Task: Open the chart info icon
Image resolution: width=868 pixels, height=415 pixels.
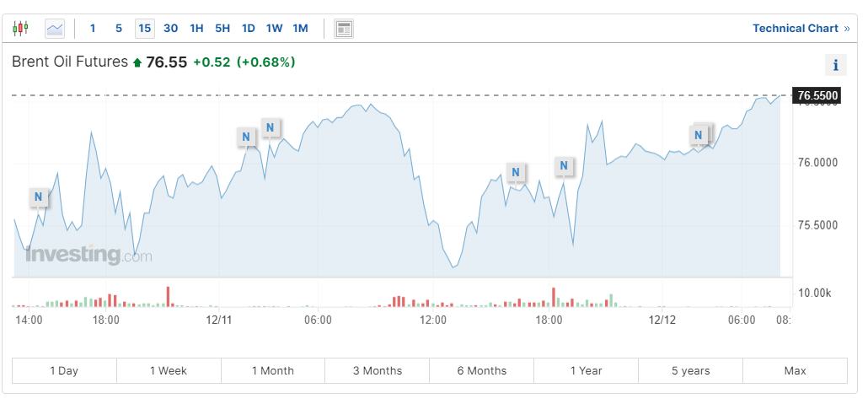Action: tap(835, 65)
